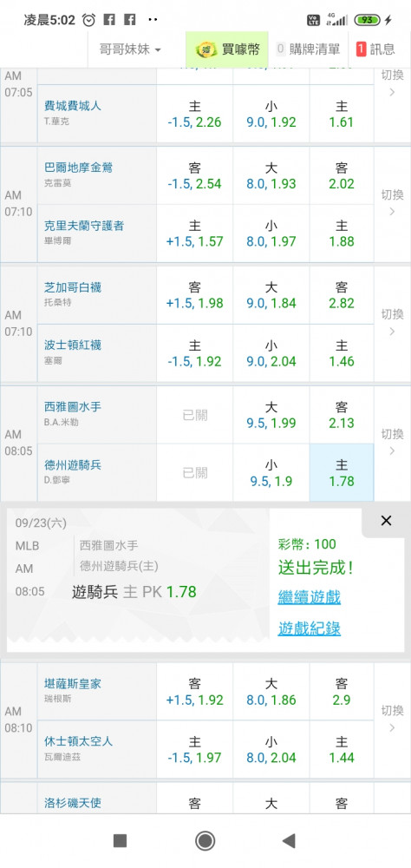
Task: Choose 堪薩斯皇家 大 8.0, 1.86 over
Action: pos(271,692)
